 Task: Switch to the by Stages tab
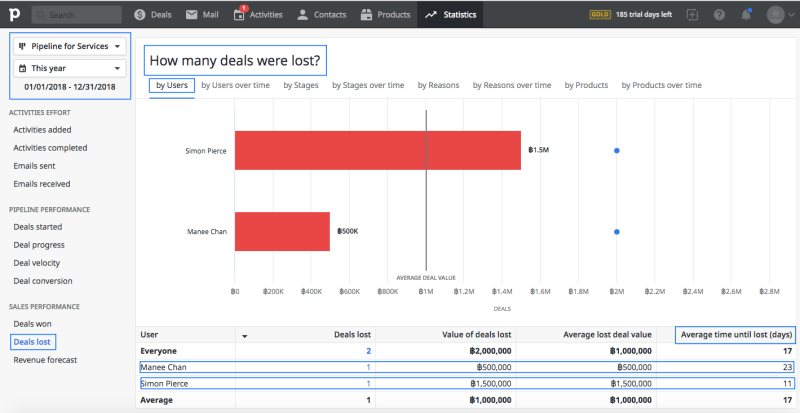[x=301, y=85]
